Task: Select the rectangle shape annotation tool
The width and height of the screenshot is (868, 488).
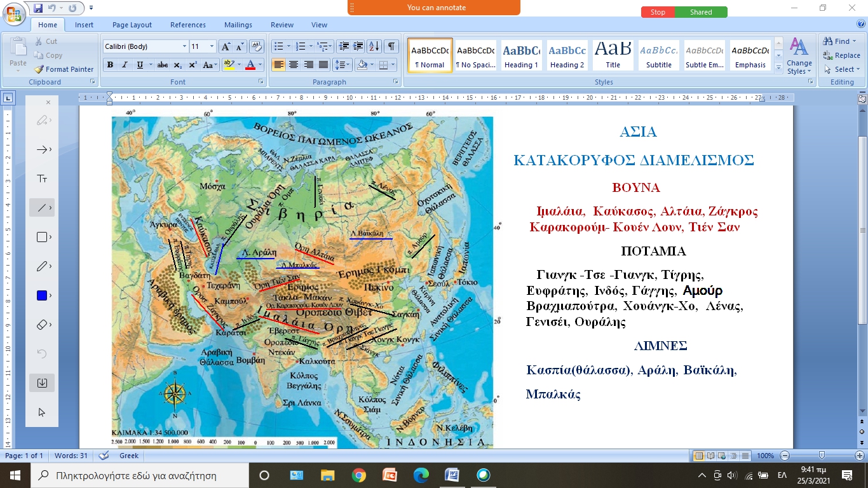Action: point(42,237)
